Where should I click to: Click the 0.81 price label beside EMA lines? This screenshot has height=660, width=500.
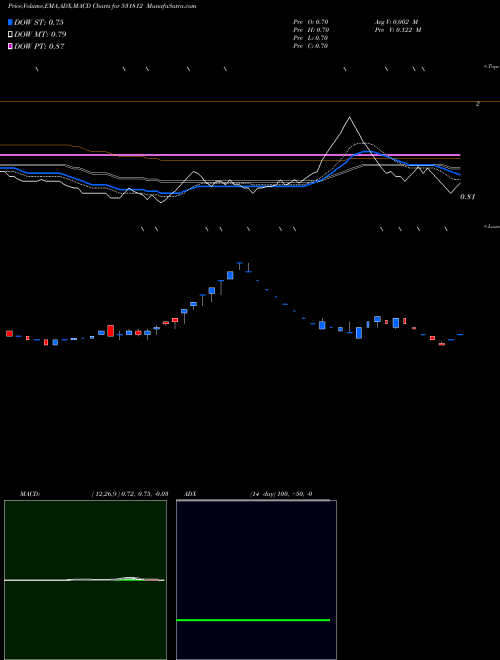(x=467, y=197)
